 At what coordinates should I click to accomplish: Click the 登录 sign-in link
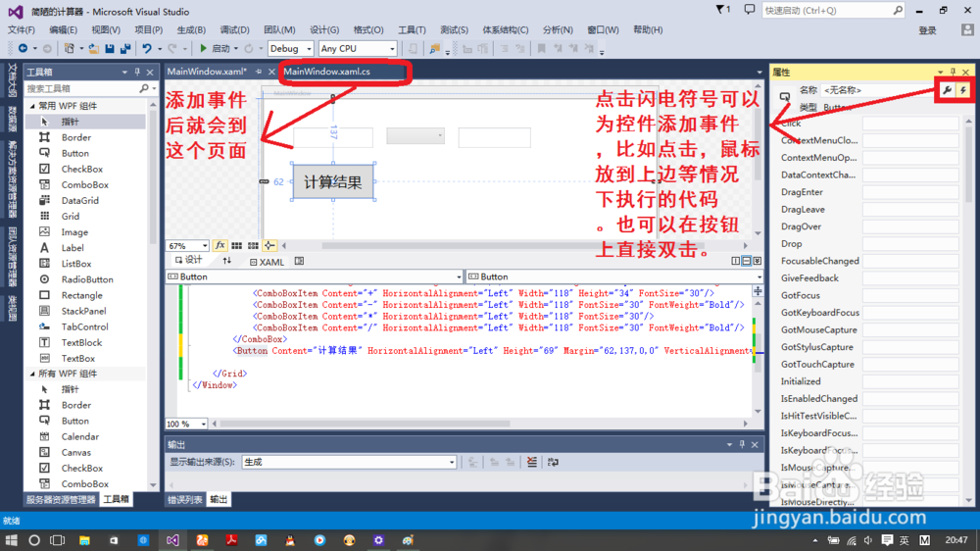coord(927,30)
